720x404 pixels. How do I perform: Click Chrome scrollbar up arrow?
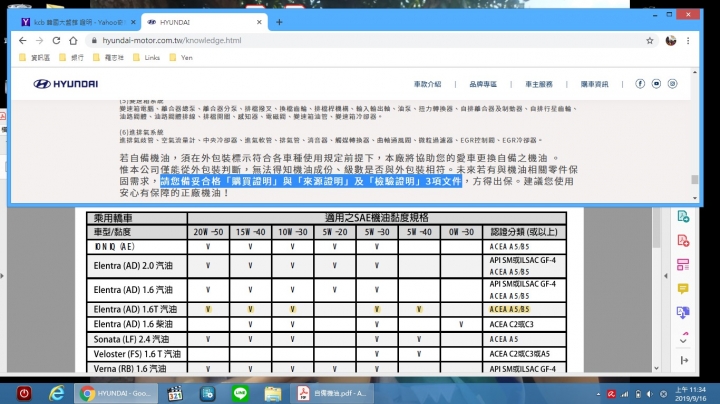pos(695,73)
